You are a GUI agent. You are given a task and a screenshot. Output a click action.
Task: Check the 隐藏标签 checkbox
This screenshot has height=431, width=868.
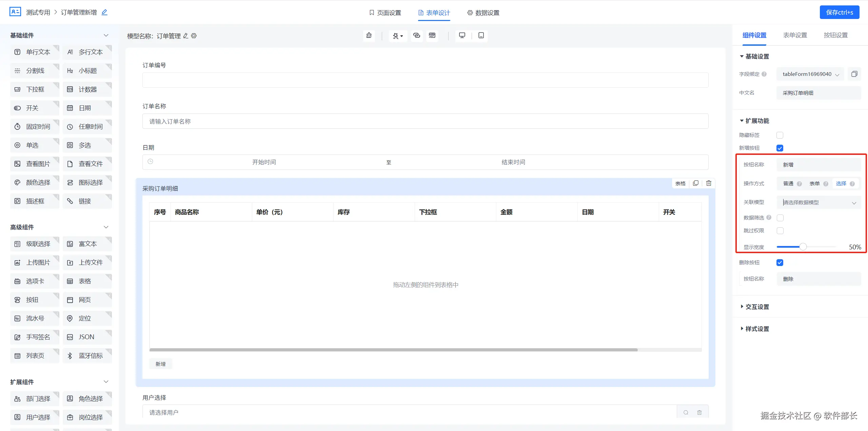click(780, 135)
